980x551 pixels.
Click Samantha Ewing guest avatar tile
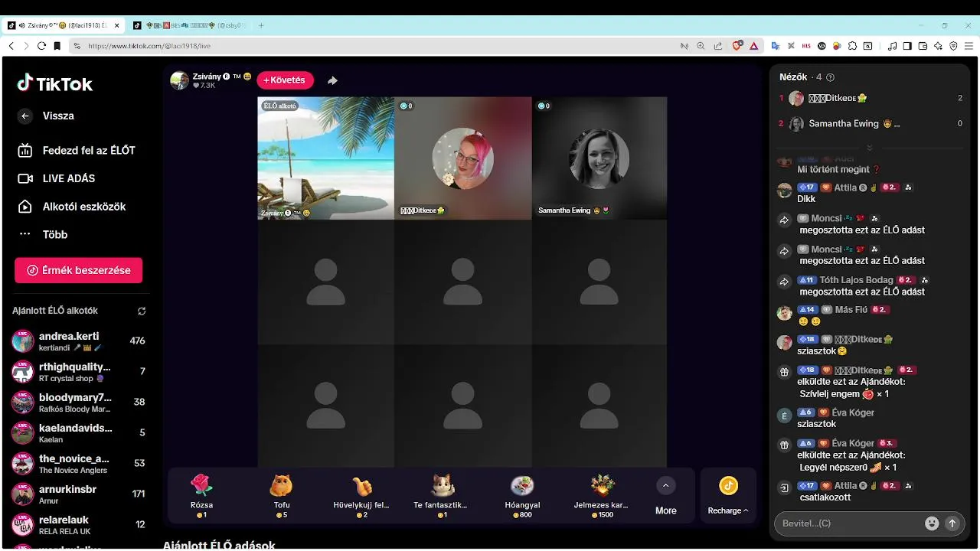click(599, 158)
